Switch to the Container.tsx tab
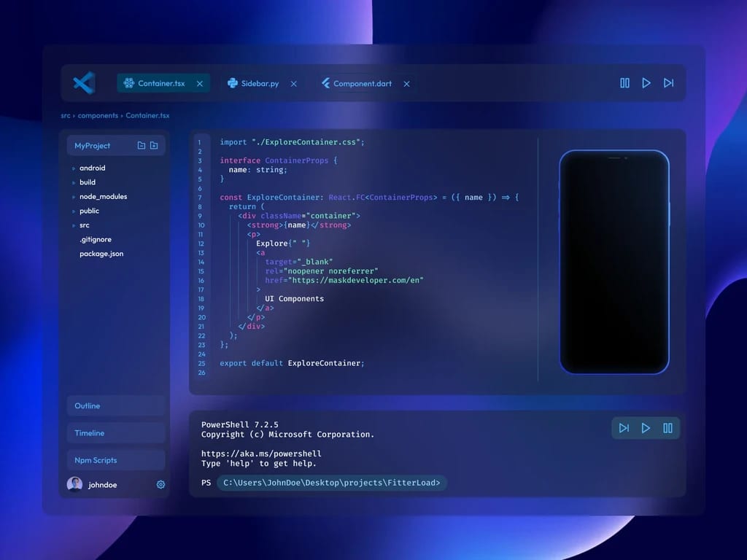The image size is (747, 560). pyautogui.click(x=163, y=83)
